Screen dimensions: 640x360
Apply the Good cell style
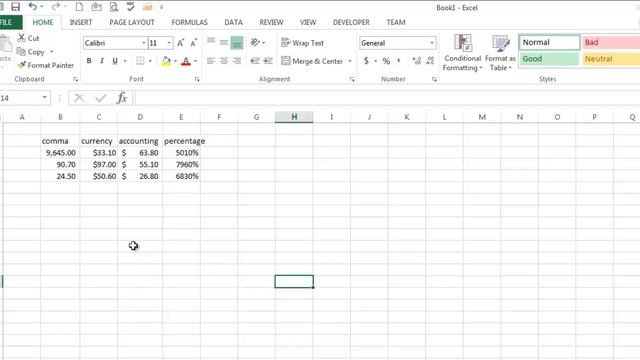549,59
